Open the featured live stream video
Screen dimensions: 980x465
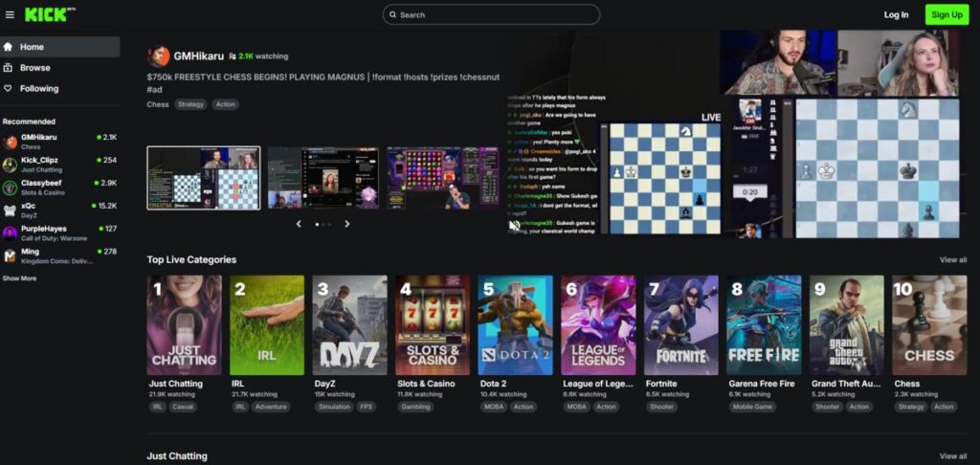[x=733, y=134]
